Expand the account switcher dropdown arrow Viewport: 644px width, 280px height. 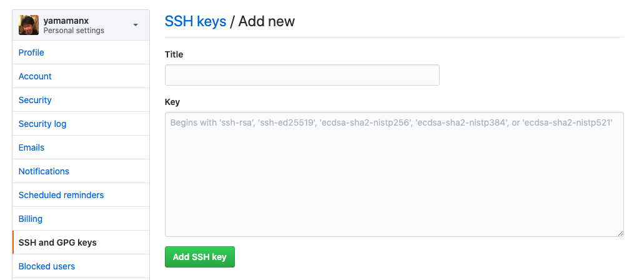tap(136, 25)
